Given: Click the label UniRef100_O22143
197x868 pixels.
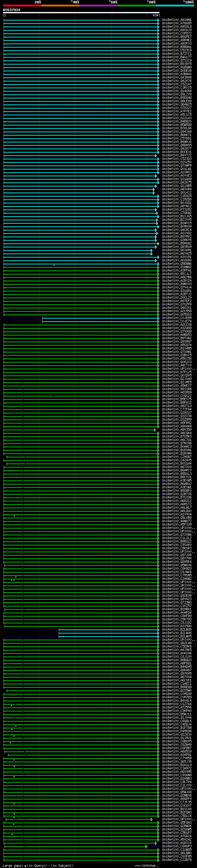Looking at the screenshot, I should tap(177, 118).
